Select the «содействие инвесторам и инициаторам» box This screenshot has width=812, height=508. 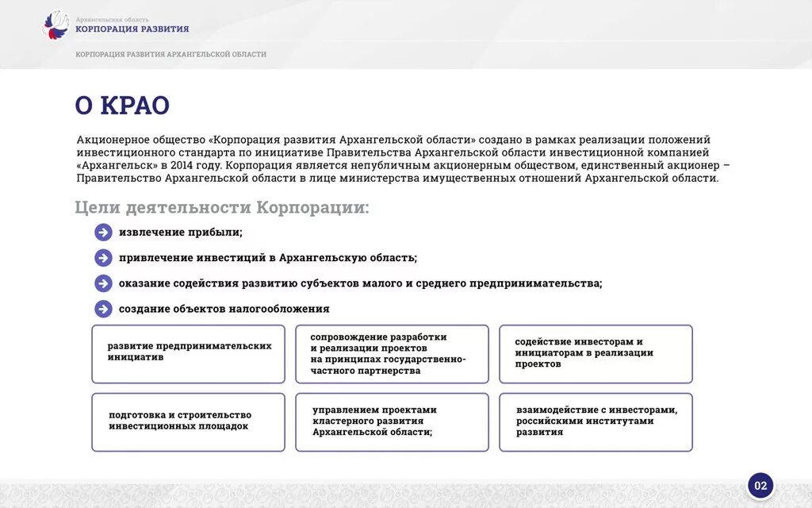(x=596, y=354)
